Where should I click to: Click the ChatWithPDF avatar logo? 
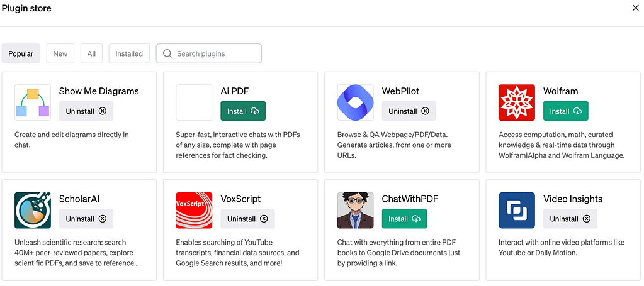pyautogui.click(x=355, y=210)
